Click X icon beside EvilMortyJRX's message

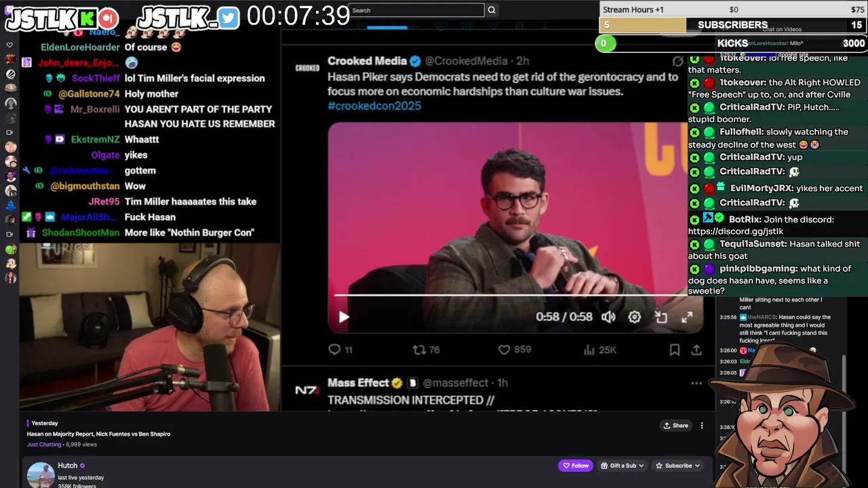pos(694,188)
